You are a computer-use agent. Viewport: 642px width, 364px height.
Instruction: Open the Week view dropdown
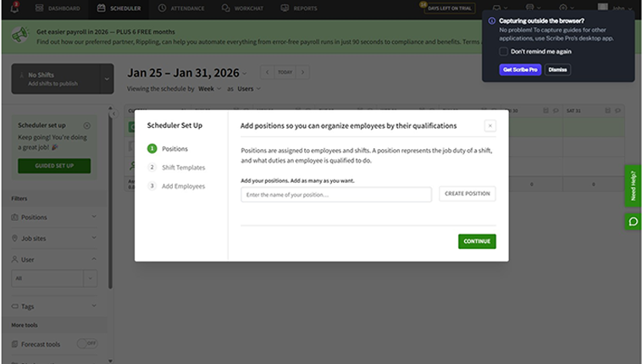[x=209, y=88]
